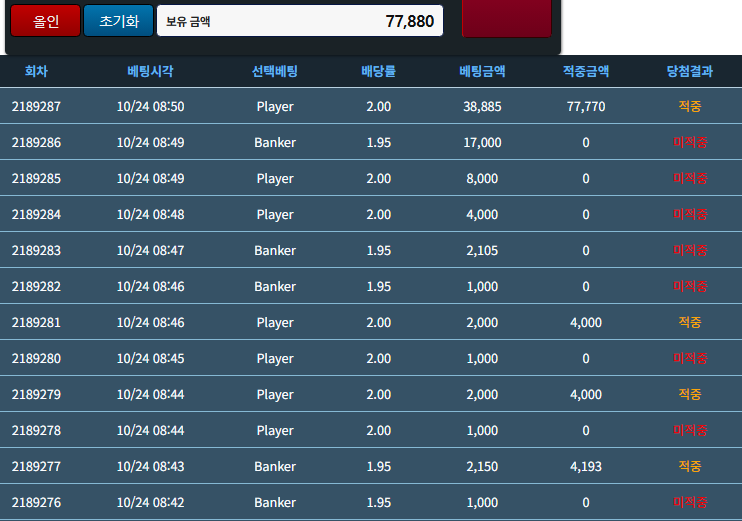This screenshot has height=521, width=742.
Task: Click the winning amount 4,193
Action: [x=586, y=466]
